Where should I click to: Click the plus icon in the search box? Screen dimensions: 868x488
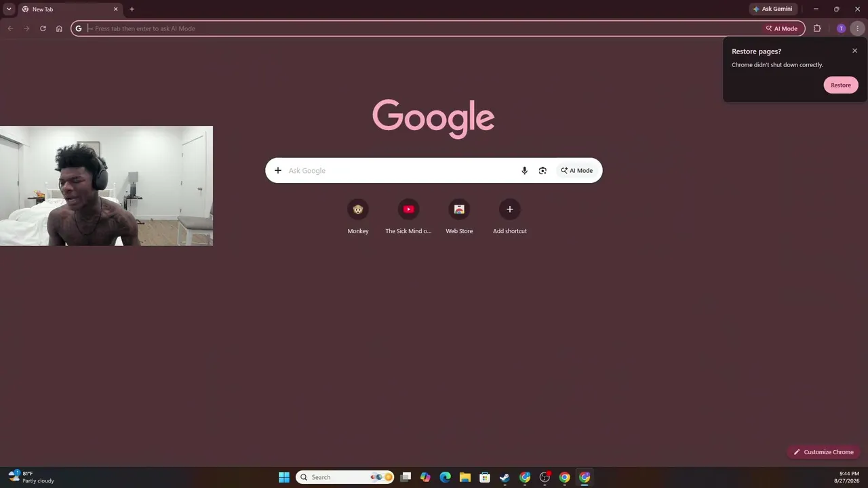278,170
